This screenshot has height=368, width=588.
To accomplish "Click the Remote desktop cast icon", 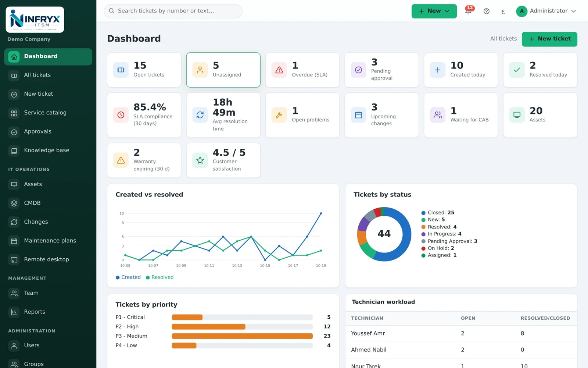I will tap(14, 259).
